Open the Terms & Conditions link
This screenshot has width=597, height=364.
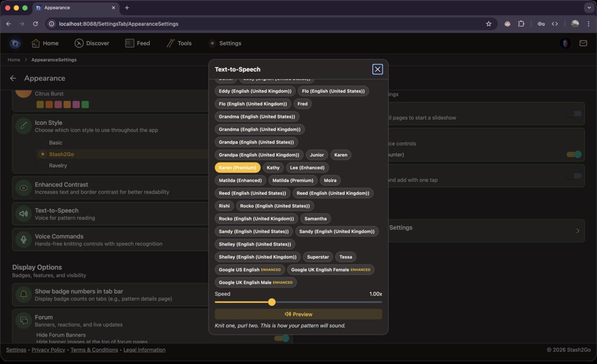[x=94, y=350]
